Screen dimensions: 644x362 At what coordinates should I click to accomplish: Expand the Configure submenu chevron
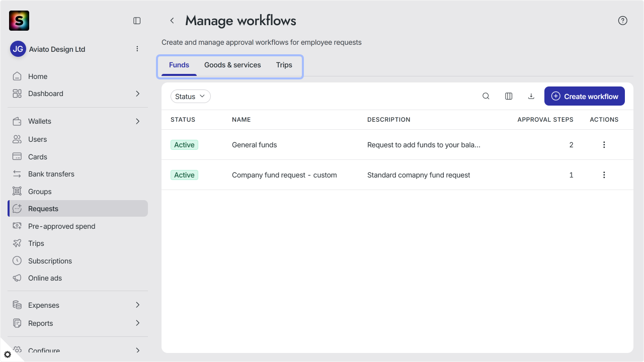coord(138,350)
